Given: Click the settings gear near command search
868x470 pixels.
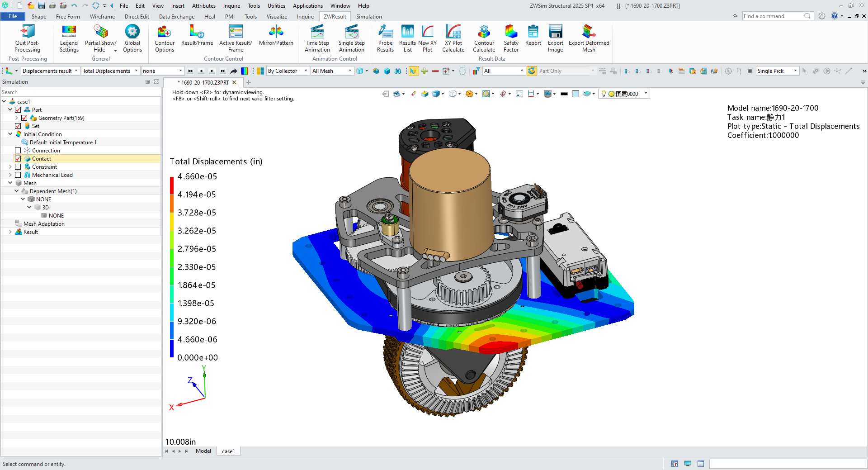Looking at the screenshot, I should click(x=822, y=16).
